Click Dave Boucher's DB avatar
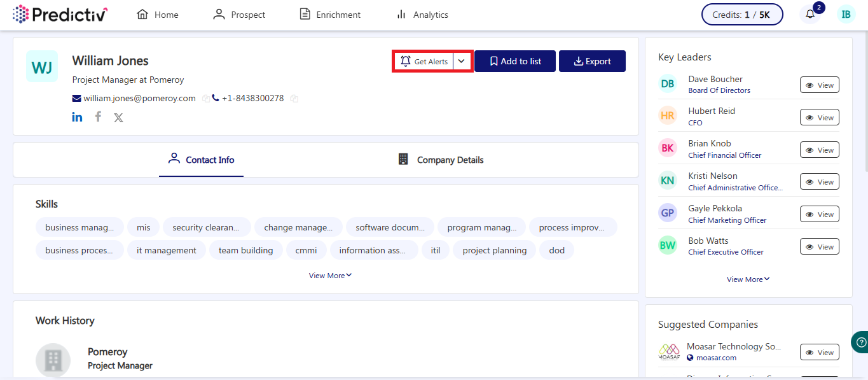 [x=668, y=83]
